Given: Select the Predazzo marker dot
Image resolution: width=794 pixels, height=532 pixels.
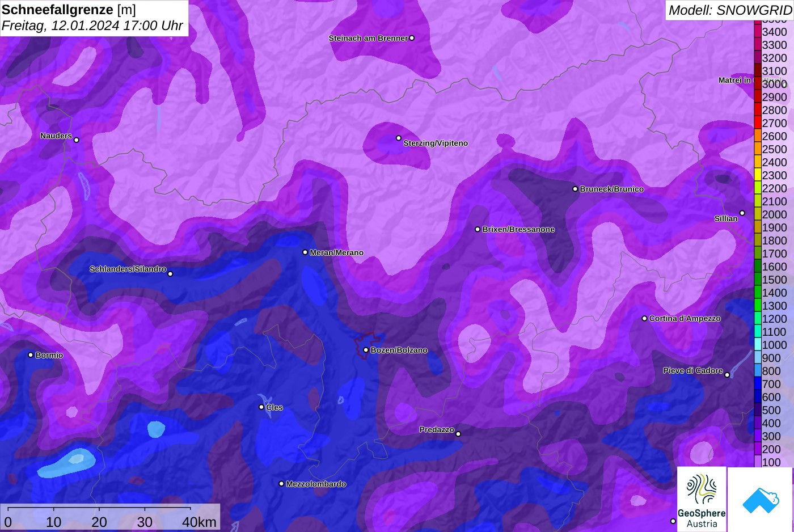Looking at the screenshot, I should tap(458, 434).
